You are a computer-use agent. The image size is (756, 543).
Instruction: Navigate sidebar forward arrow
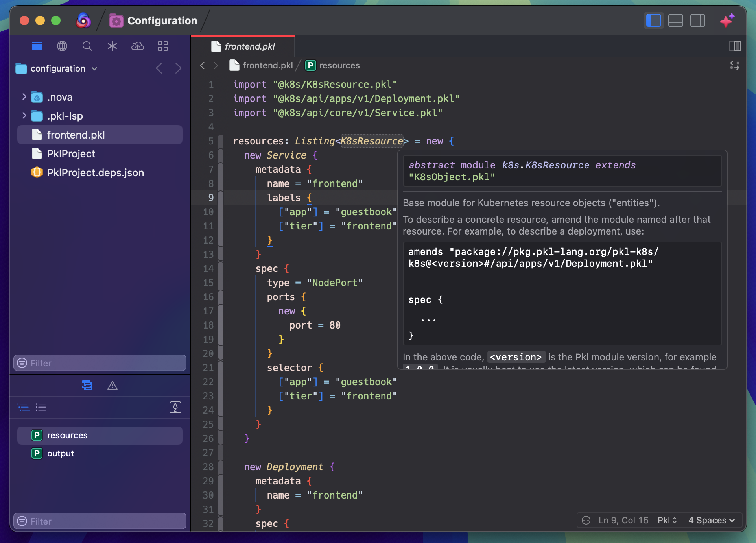click(x=178, y=68)
